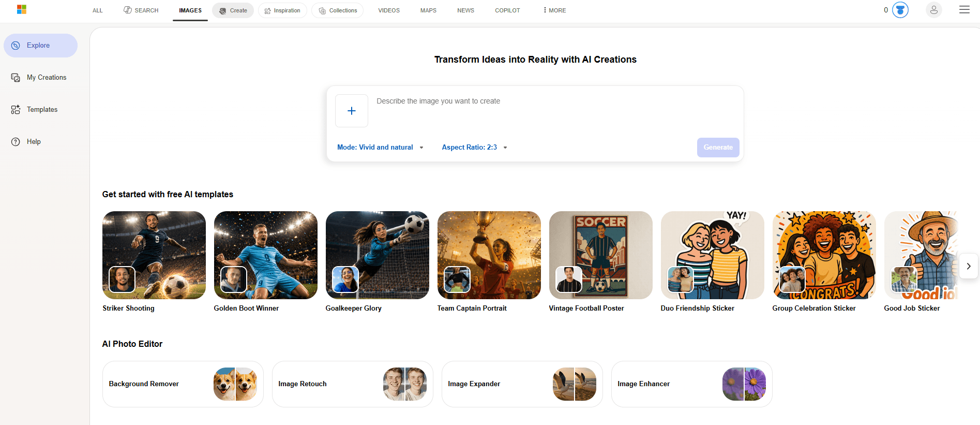Open the Inspiration pill button
This screenshot has width=980, height=425.
[282, 10]
